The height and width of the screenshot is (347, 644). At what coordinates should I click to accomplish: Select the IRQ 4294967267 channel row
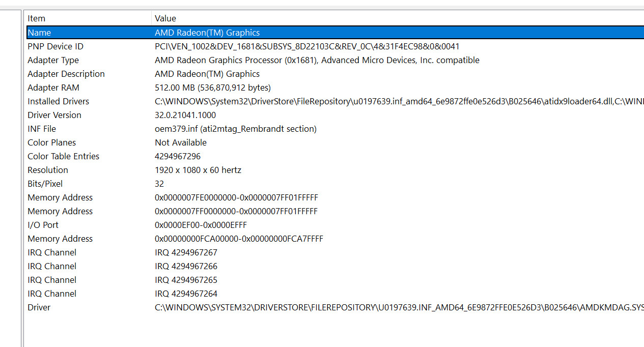click(335, 252)
